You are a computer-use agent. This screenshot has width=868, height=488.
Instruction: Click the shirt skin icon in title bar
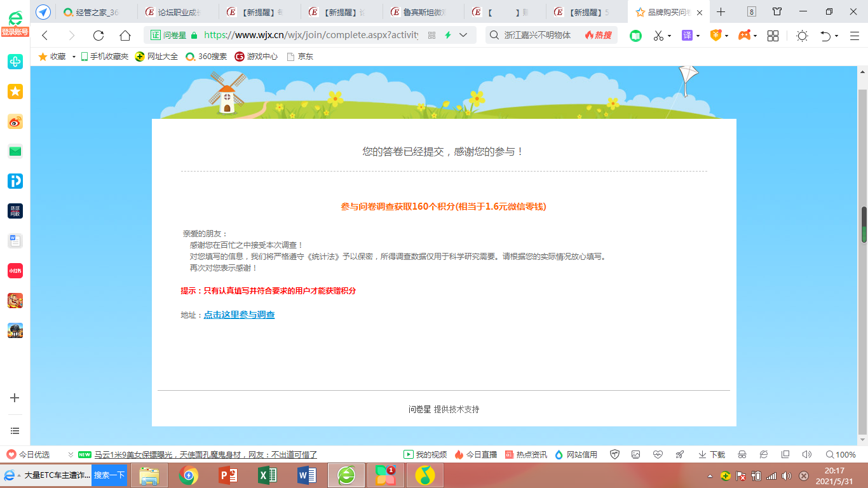777,11
